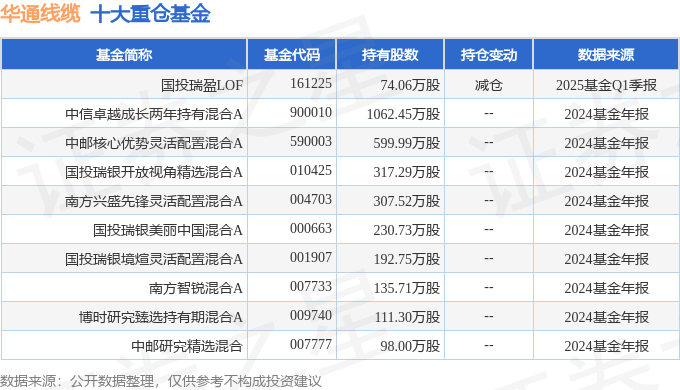680x390 pixels.
Task: Open 国投瑞银美丽中国混合A fund
Action: tap(168, 230)
